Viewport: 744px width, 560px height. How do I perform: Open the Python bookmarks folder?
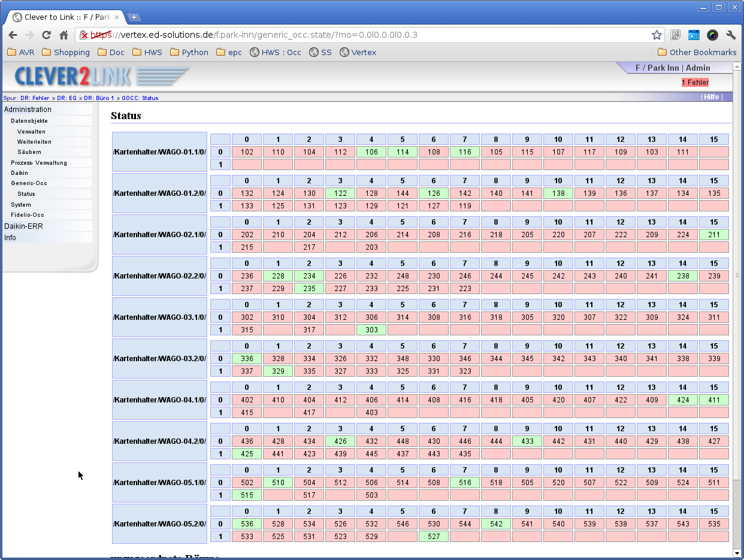coord(189,52)
